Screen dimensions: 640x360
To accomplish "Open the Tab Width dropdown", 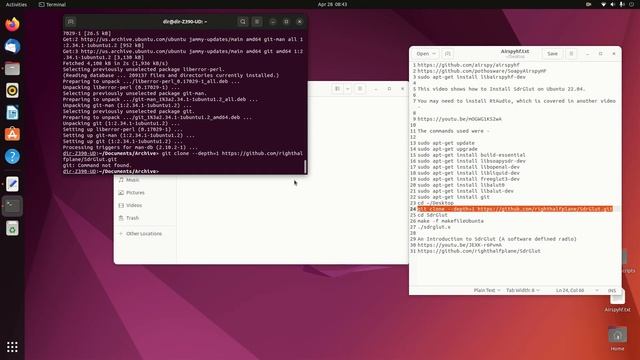I will (523, 290).
